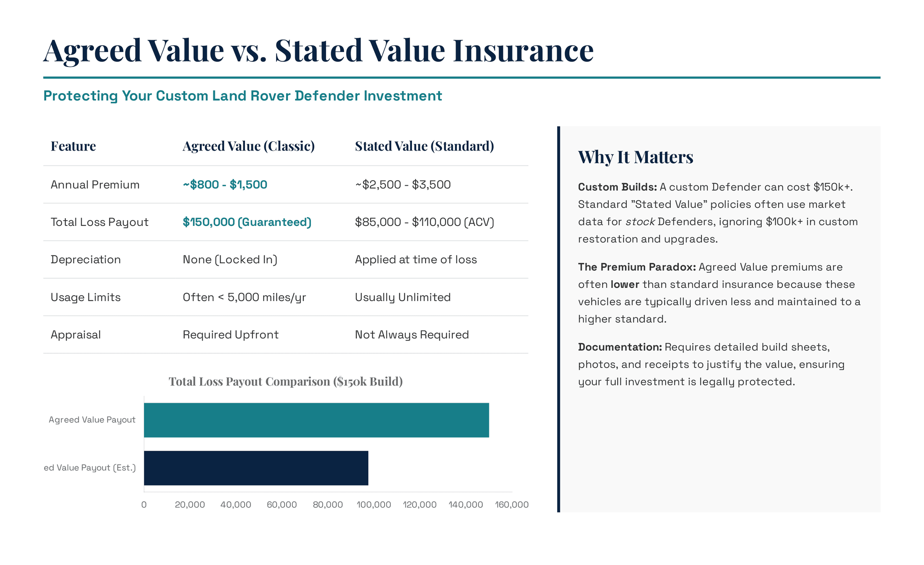Select the subtitle about protecting your Defender investment
Viewport: 924px width, 565px height.
243,96
